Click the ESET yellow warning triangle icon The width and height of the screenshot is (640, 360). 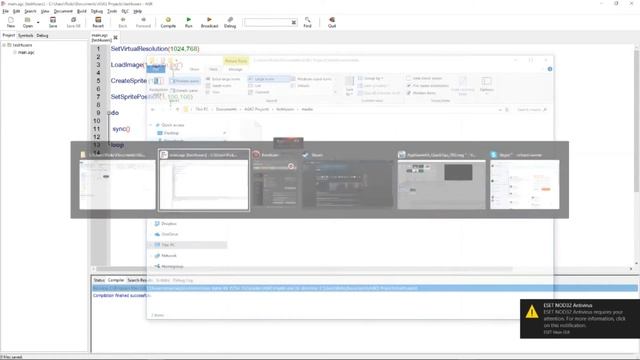(x=532, y=312)
